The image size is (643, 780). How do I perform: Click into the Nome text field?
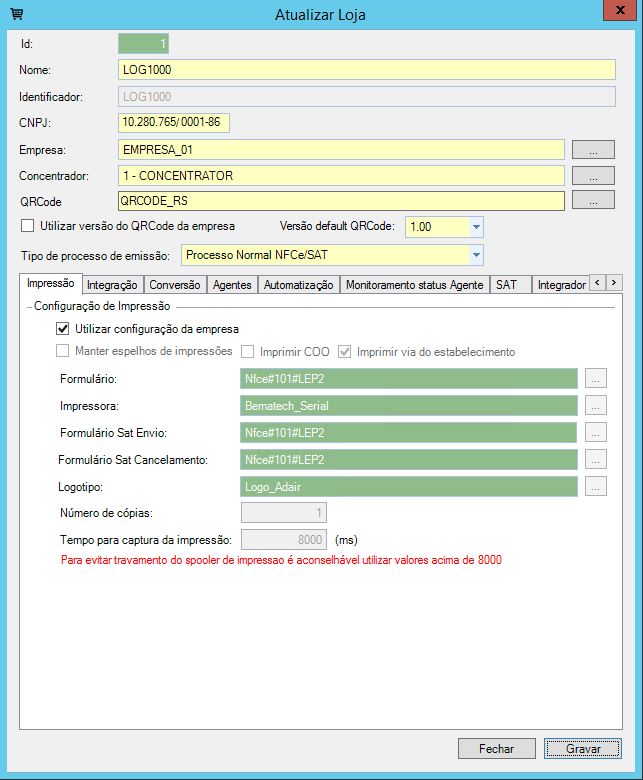coord(365,70)
